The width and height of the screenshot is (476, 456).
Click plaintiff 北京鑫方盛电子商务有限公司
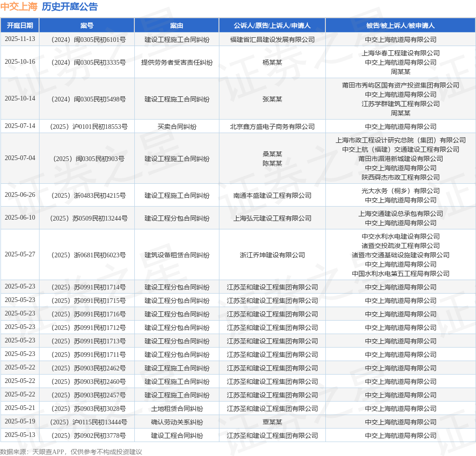272,127
